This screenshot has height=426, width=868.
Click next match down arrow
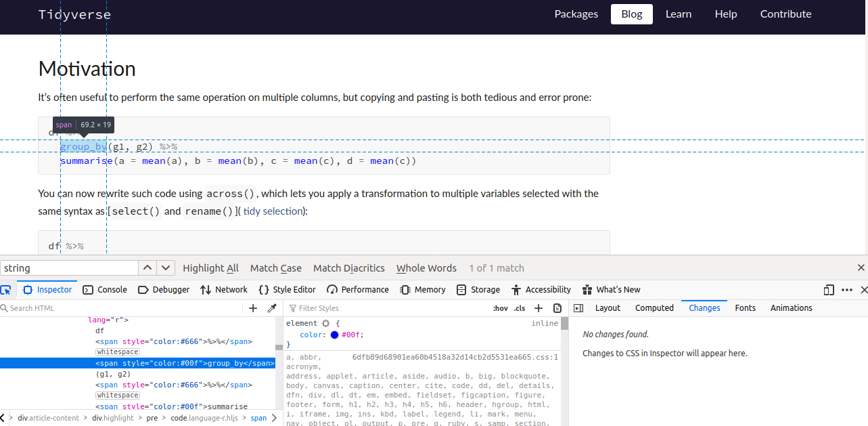pyautogui.click(x=165, y=268)
